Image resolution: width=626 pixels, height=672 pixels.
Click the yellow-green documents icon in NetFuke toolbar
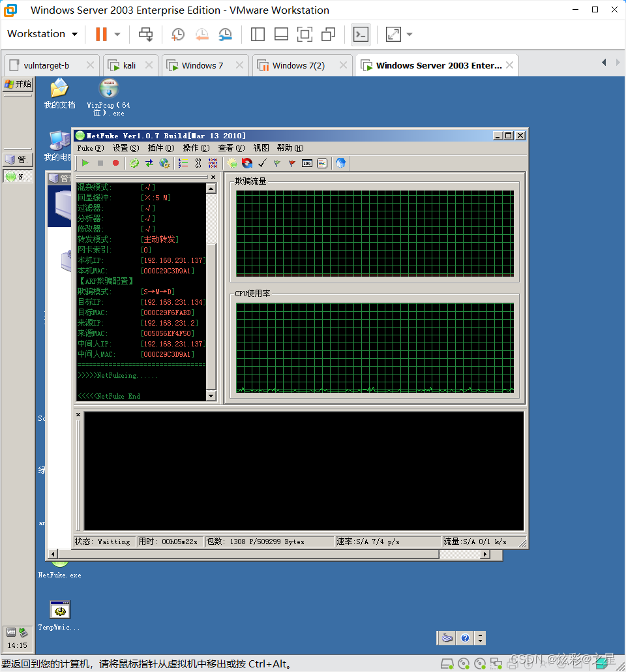232,163
